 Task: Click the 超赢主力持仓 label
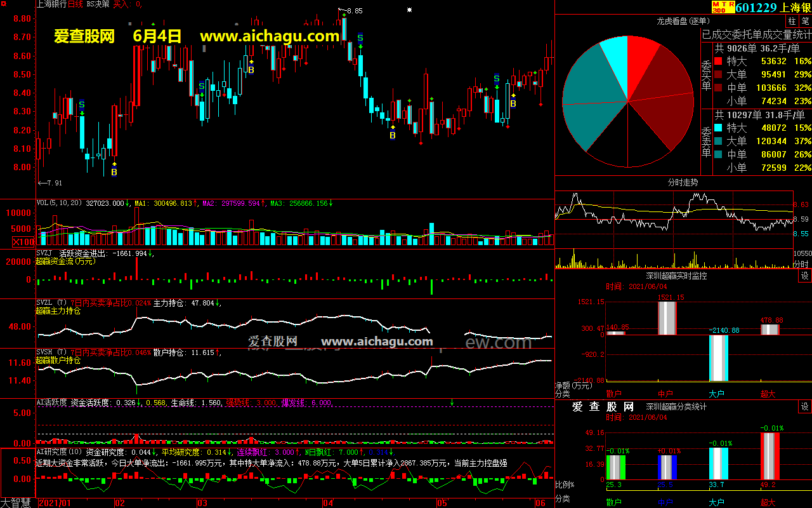(58, 311)
